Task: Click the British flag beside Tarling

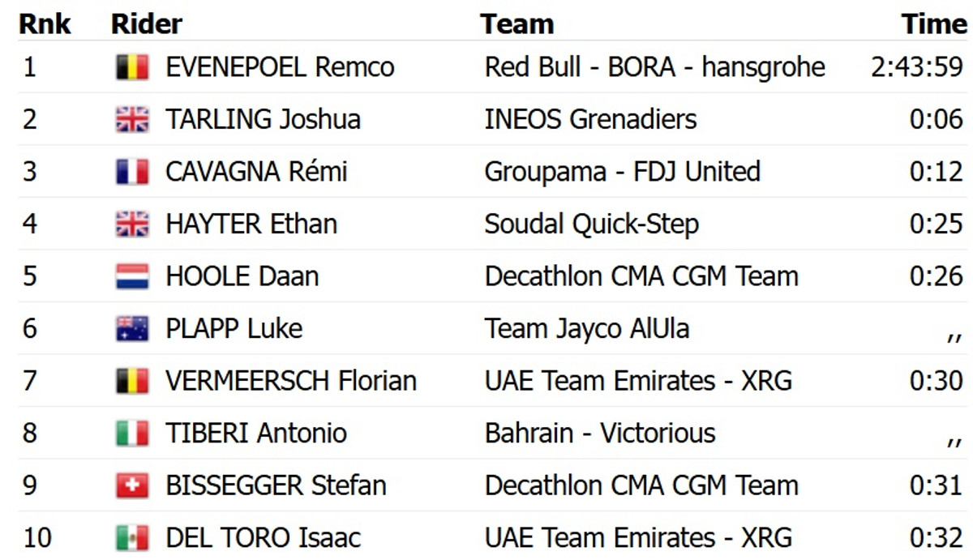Action: point(132,120)
